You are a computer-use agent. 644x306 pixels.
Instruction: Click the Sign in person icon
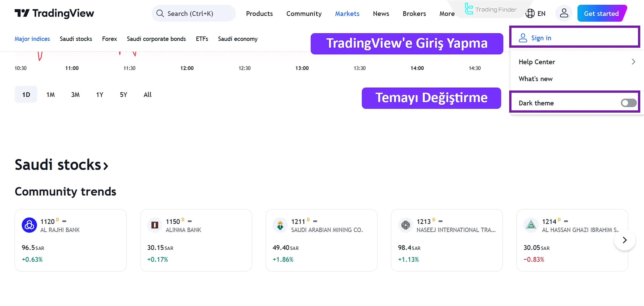[523, 38]
